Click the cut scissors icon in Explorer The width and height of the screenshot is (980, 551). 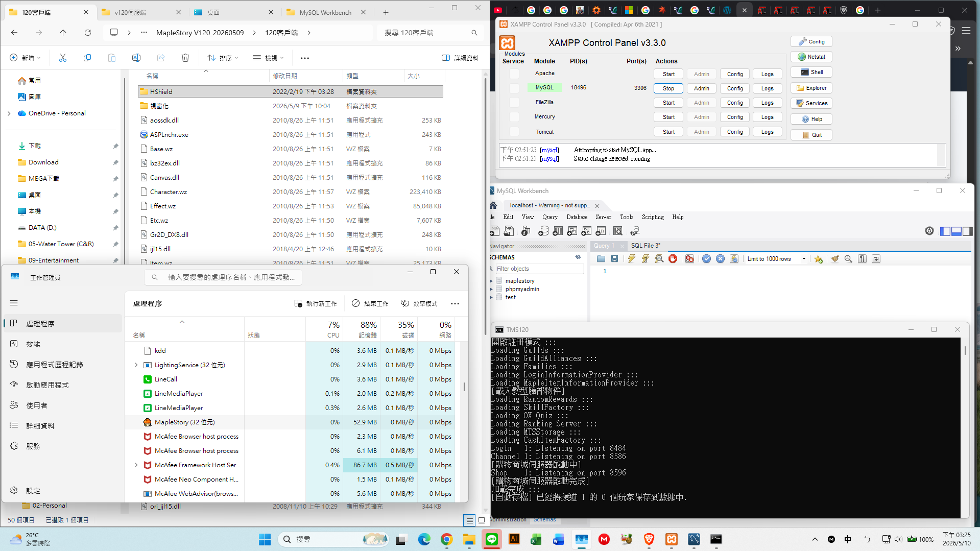tap(63, 58)
